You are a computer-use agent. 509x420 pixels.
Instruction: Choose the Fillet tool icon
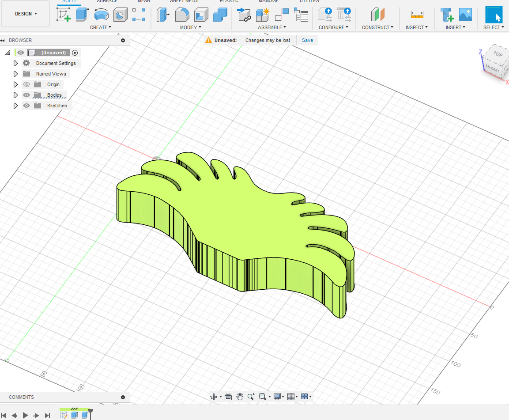pyautogui.click(x=182, y=15)
